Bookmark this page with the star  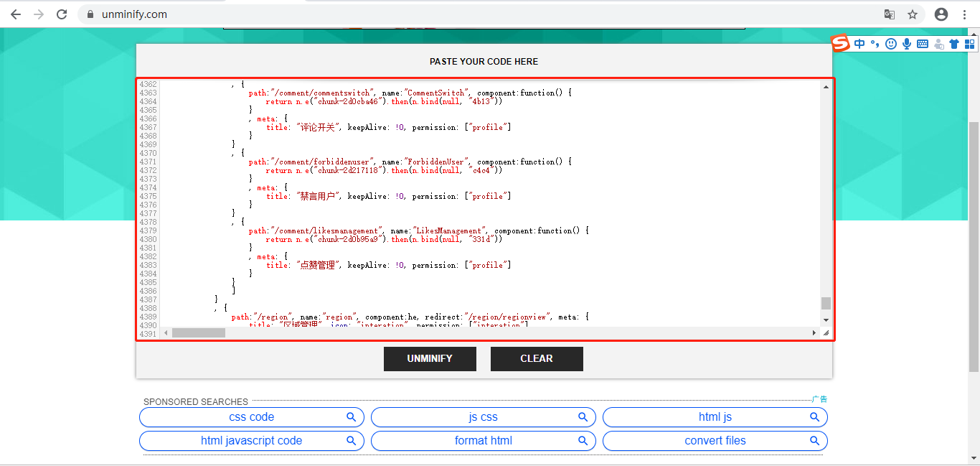coord(913,14)
